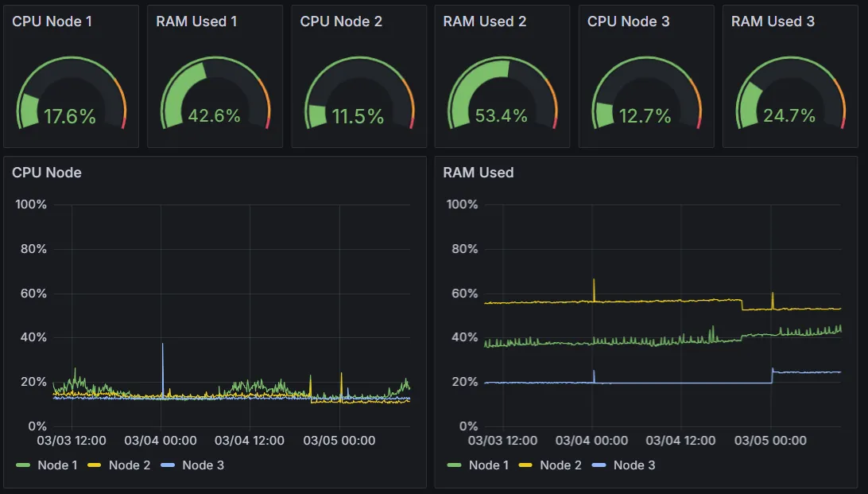The image size is (868, 494).
Task: Click the 42.6% RAM gauge value
Action: point(214,116)
